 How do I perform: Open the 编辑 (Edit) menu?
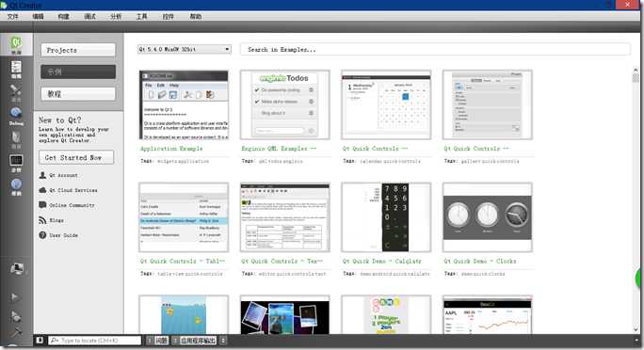pos(39,16)
